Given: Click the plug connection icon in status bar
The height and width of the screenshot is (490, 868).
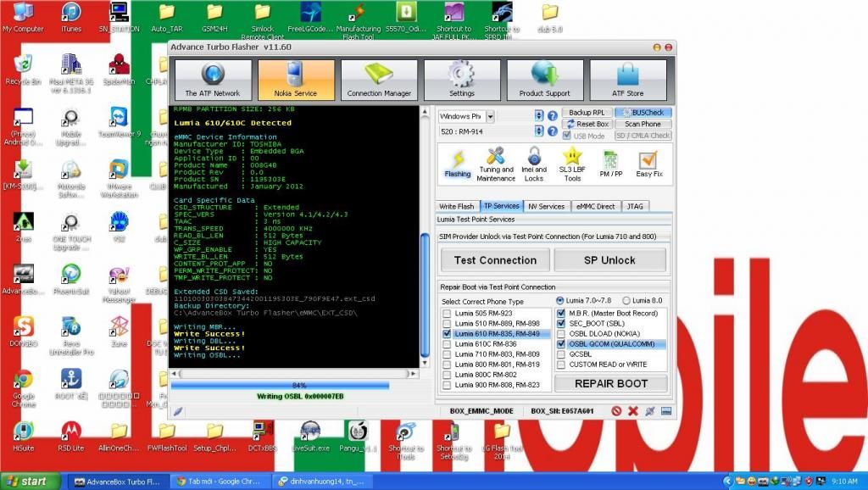Looking at the screenshot, I should coord(650,411).
